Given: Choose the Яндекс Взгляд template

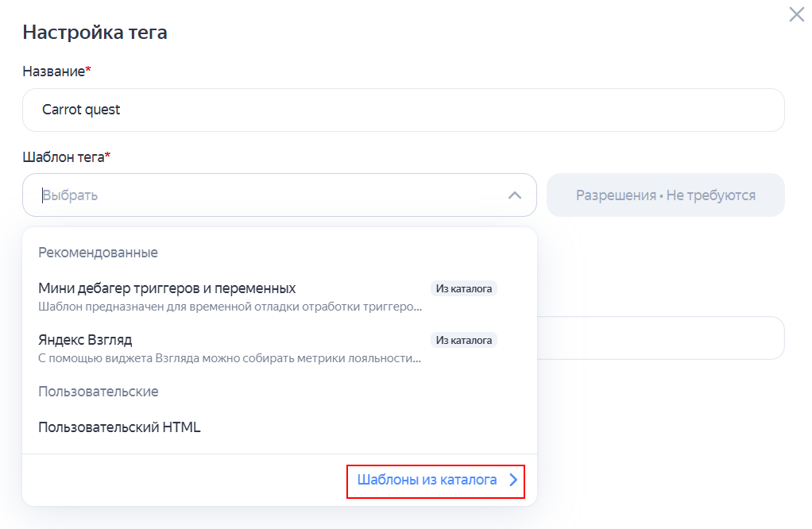Looking at the screenshot, I should point(85,340).
